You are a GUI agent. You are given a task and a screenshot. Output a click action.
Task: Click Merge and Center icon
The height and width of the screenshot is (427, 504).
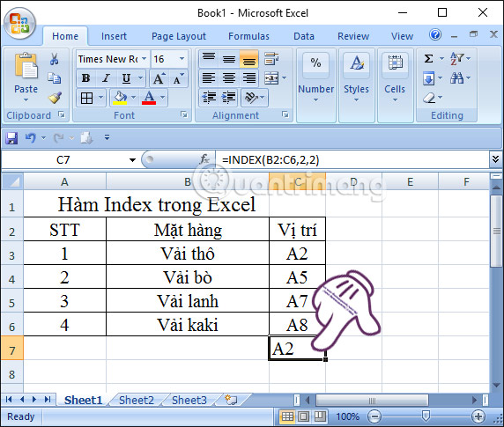coord(271,78)
